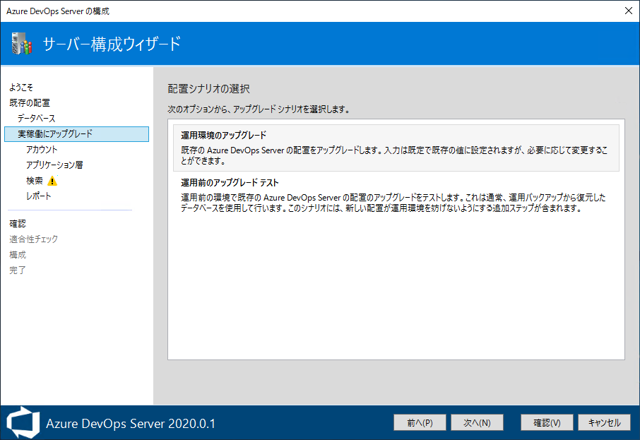Click the Azure DevOps logo in footer
This screenshot has width=640, height=440.
pyautogui.click(x=23, y=423)
